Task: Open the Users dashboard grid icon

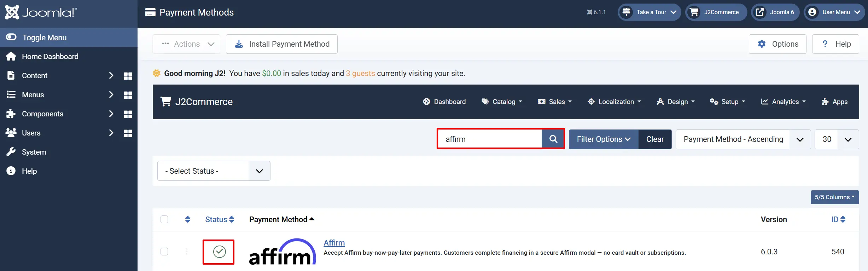Action: (x=128, y=133)
